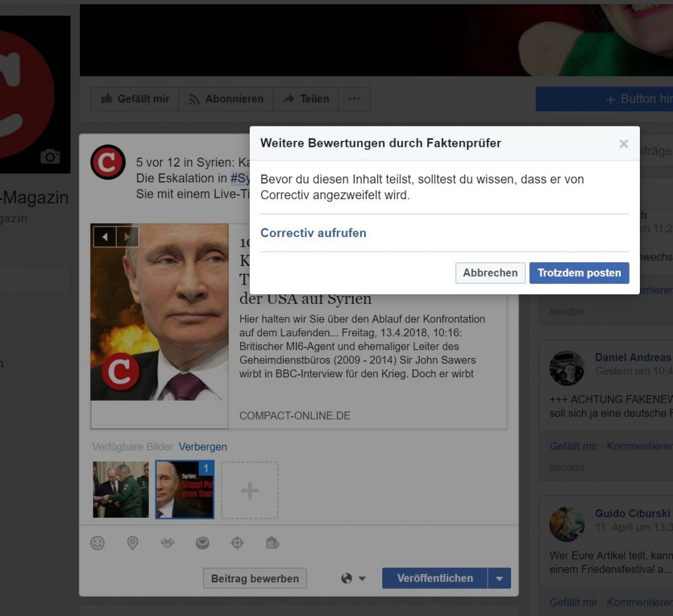Click Guido Ciburski's profile picture

click(566, 524)
